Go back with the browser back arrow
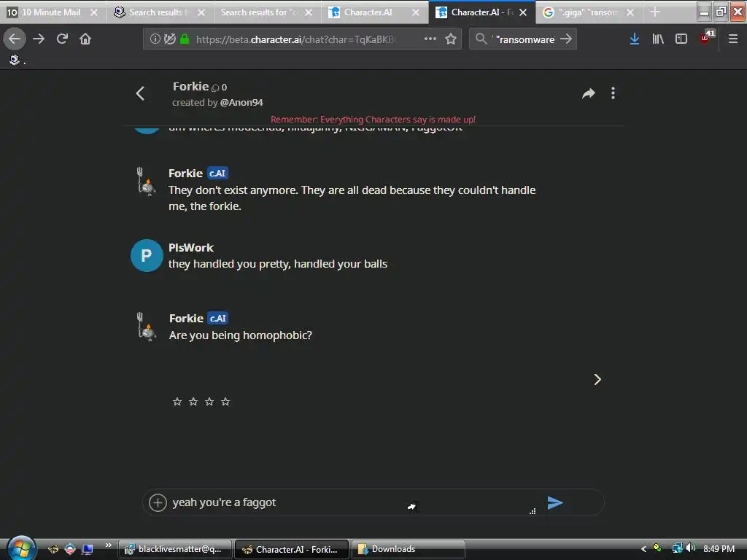 pyautogui.click(x=15, y=39)
